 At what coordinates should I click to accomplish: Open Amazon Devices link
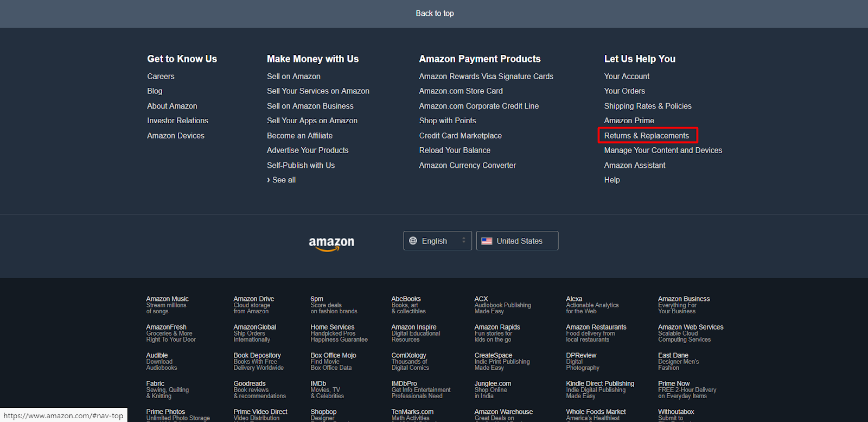point(176,136)
